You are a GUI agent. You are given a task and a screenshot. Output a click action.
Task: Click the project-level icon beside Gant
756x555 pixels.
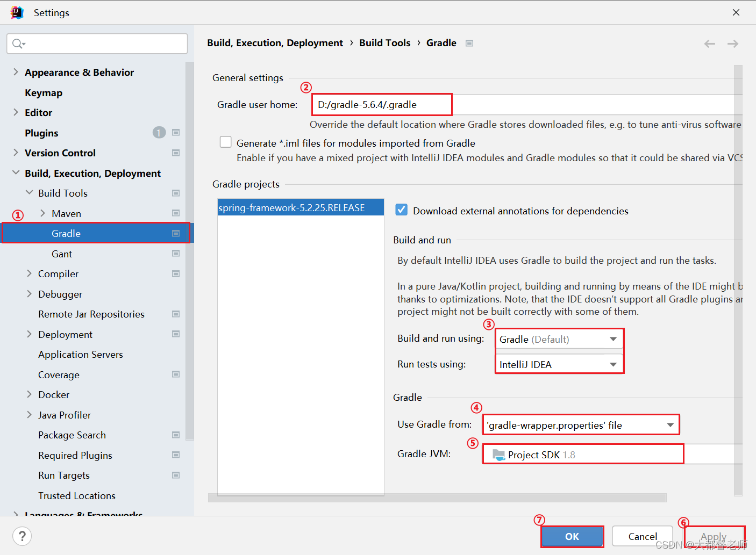175,254
